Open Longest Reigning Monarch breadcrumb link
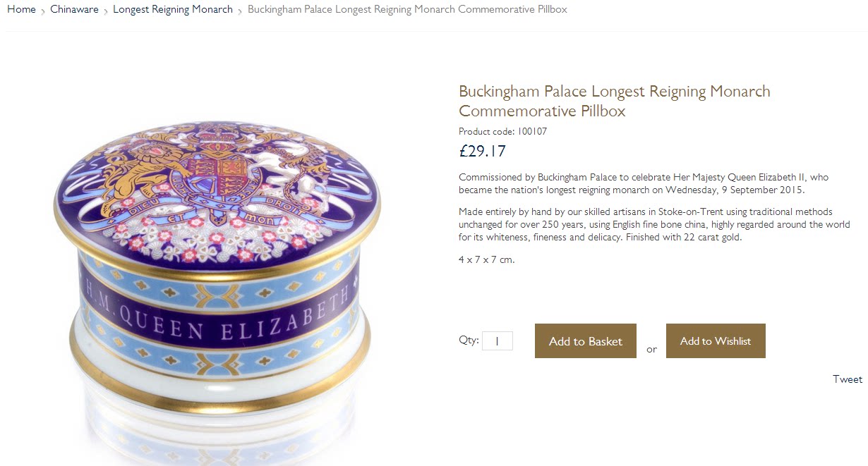 [173, 9]
